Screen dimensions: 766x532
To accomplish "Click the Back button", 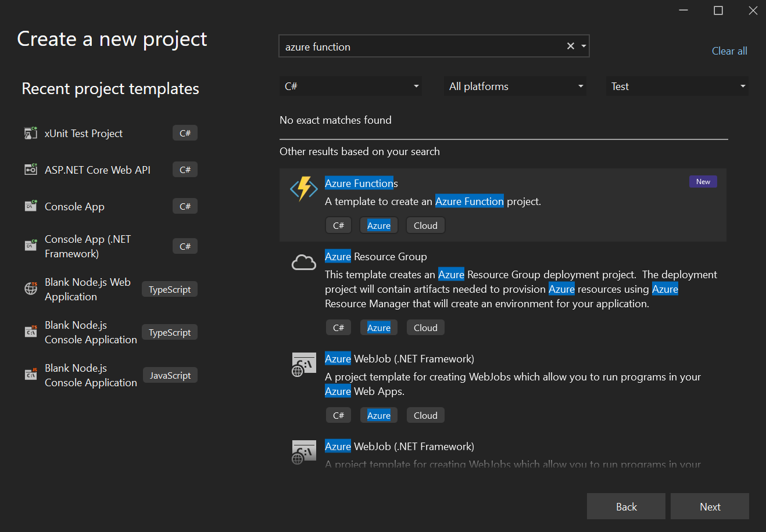I will 626,506.
